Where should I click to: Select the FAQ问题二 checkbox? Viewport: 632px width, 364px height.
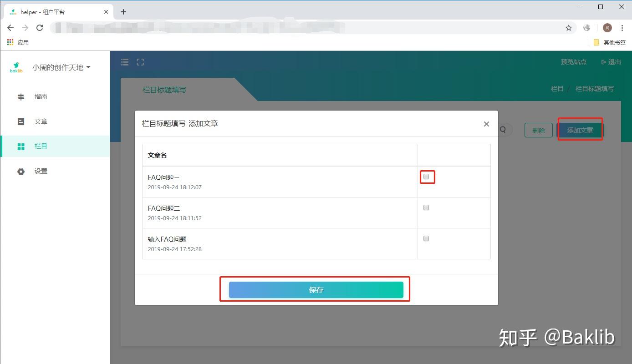[x=426, y=207]
